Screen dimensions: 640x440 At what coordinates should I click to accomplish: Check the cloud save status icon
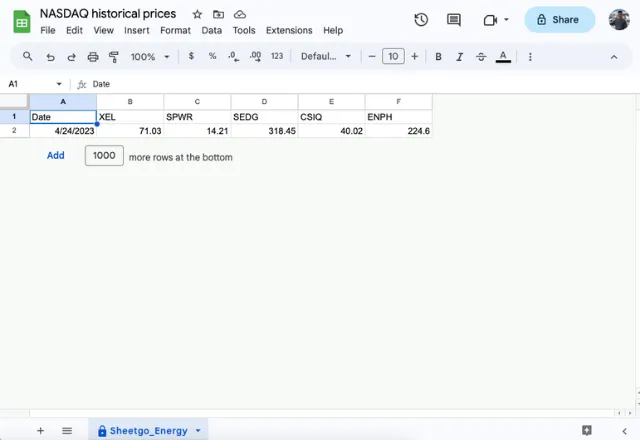(240, 15)
